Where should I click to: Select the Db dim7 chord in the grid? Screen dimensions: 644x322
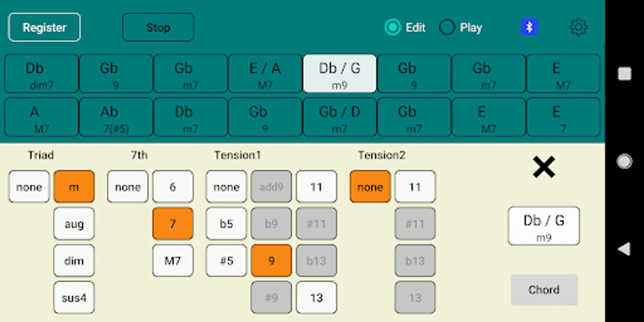click(41, 74)
